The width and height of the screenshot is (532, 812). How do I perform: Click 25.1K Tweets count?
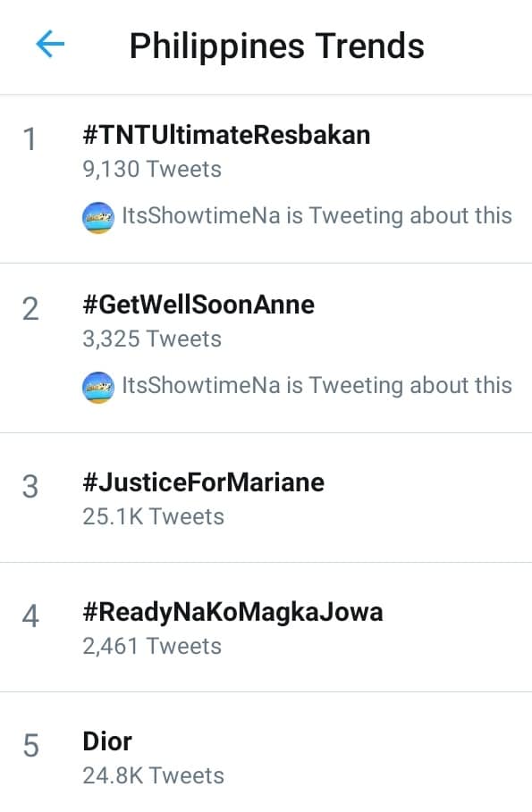154,517
